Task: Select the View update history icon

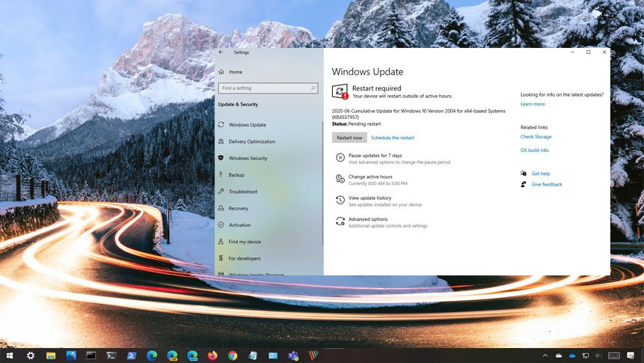Action: (x=340, y=200)
